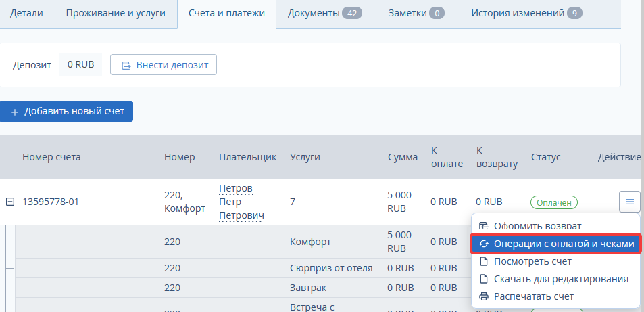Viewport: 644px width, 312px height.
Task: Click the document icon beside Посмотреть счет
Action: (x=485, y=261)
